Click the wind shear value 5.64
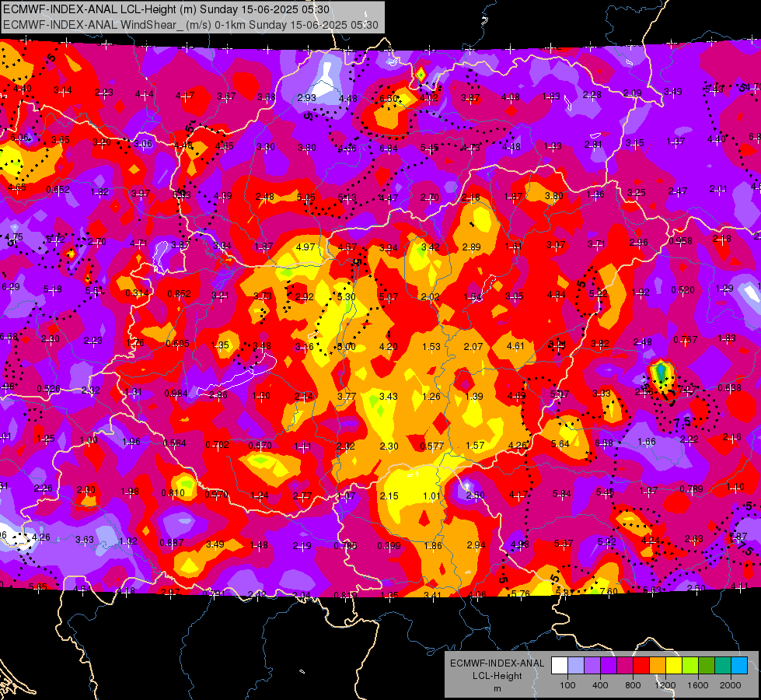Image resolution: width=761 pixels, height=700 pixels. 560,443
